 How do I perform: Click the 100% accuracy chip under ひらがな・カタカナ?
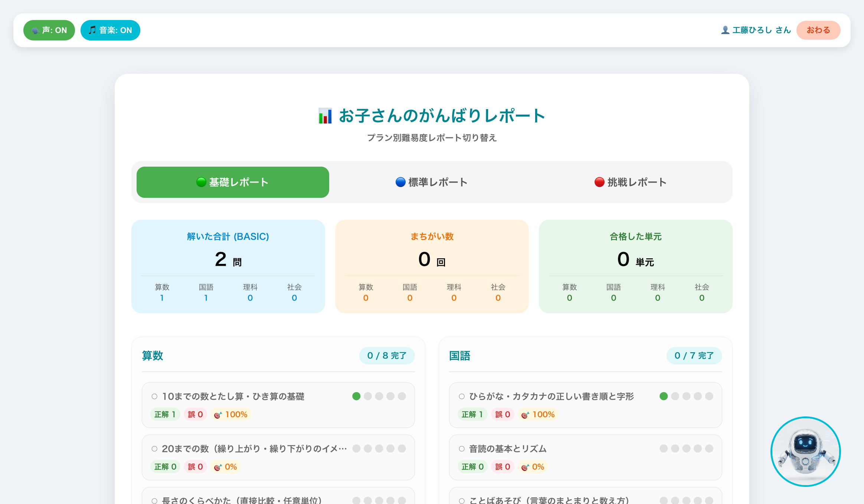pos(538,414)
